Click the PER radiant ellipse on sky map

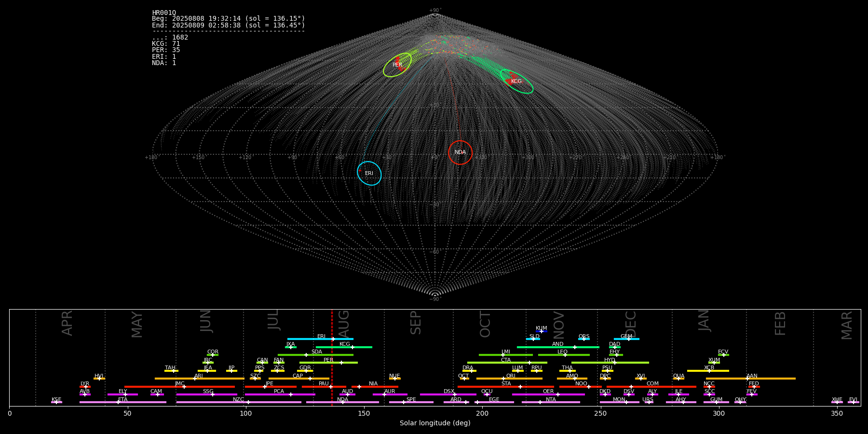pyautogui.click(x=397, y=65)
